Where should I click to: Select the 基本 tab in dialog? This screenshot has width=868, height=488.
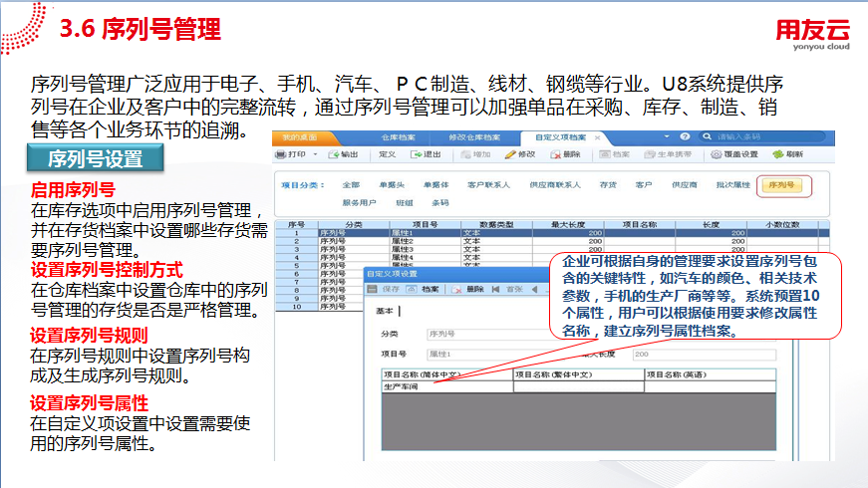[x=385, y=311]
